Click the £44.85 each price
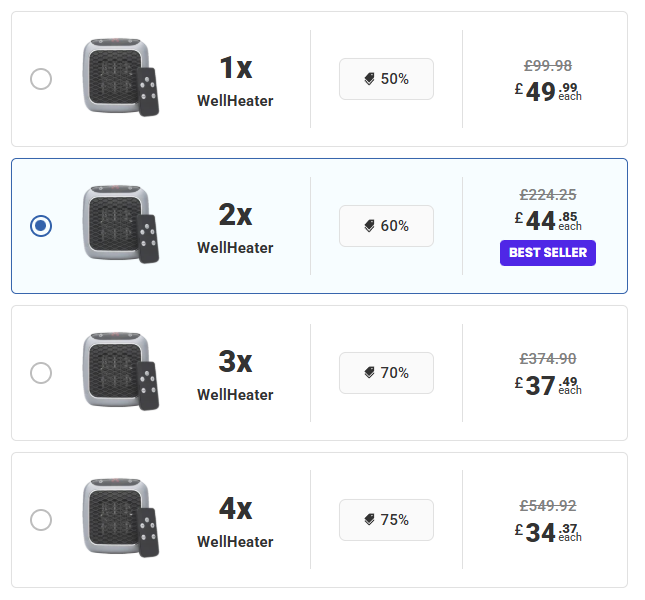Image resolution: width=645 pixels, height=600 pixels. [548, 219]
